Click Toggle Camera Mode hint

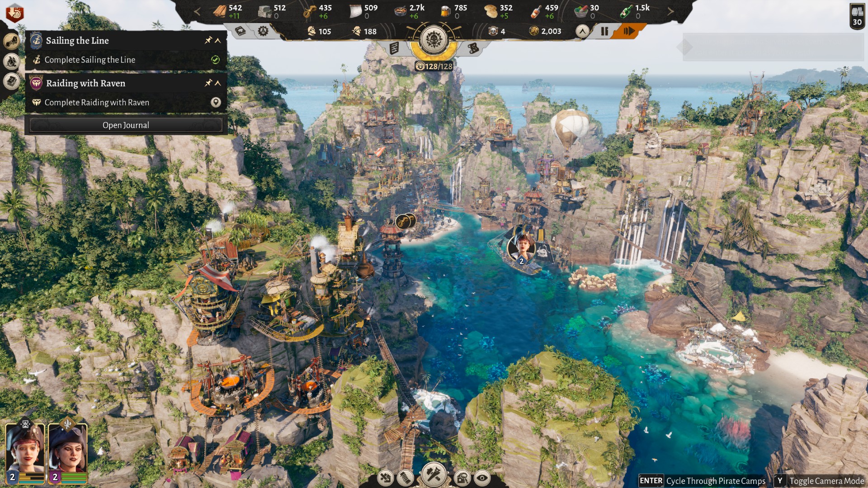820,481
